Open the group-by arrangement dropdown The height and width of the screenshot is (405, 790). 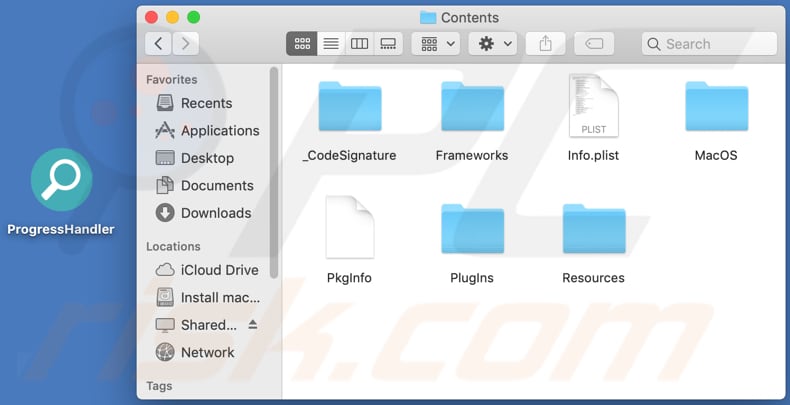pos(437,44)
